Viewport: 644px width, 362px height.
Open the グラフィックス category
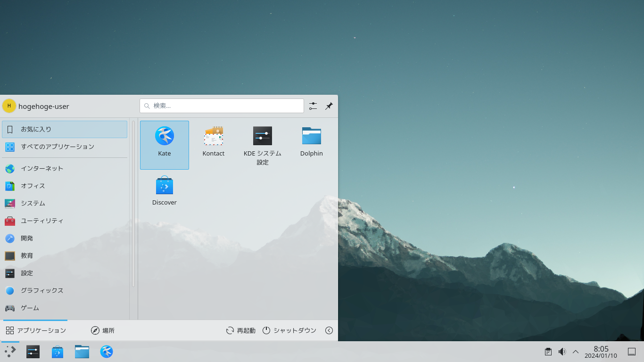coord(65,290)
